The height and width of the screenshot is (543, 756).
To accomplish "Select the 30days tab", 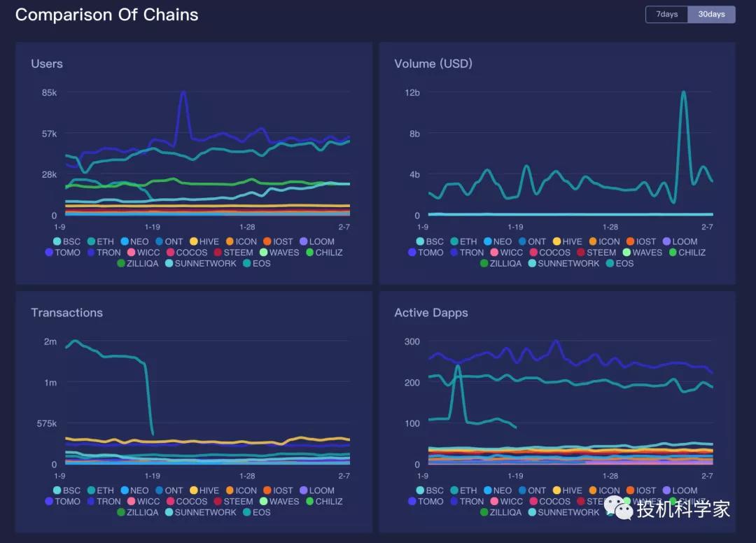I will coord(711,15).
